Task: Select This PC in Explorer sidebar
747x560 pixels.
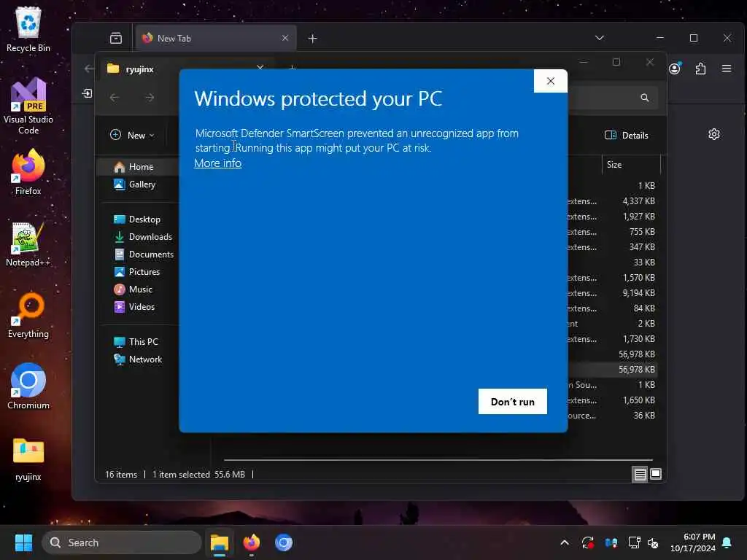Action: point(138,341)
